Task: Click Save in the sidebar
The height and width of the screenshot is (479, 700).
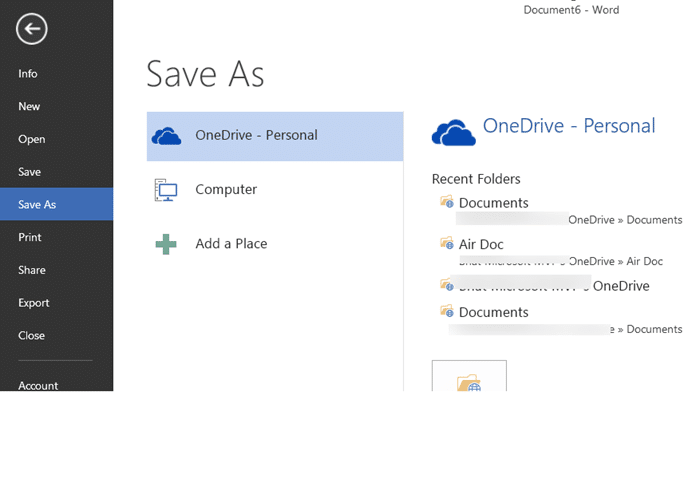Action: [x=29, y=172]
